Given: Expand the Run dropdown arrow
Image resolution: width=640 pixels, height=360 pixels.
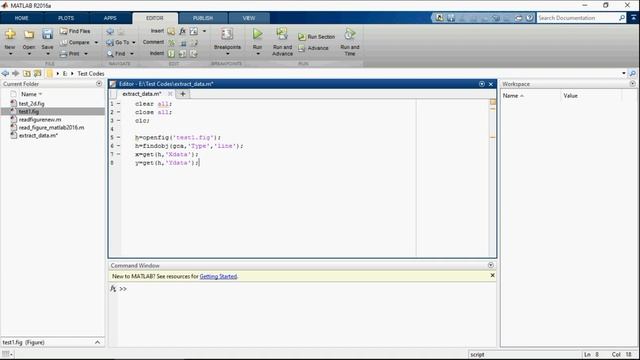Looking at the screenshot, I should (x=258, y=54).
